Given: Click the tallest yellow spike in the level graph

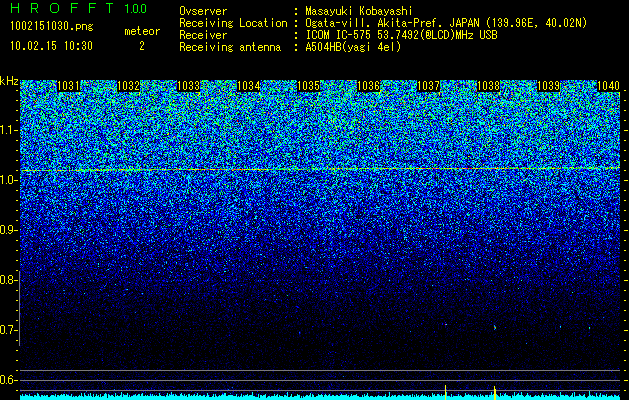Looking at the screenshot, I should [x=445, y=392].
